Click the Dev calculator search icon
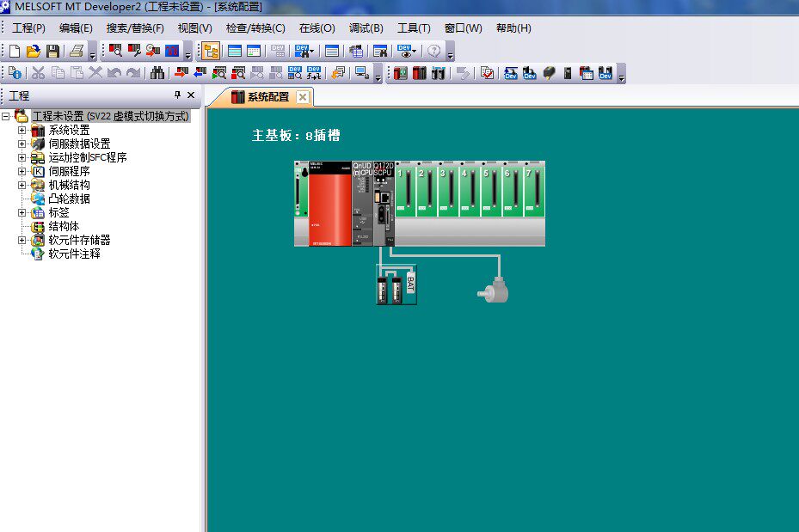This screenshot has width=799, height=532. 294,73
